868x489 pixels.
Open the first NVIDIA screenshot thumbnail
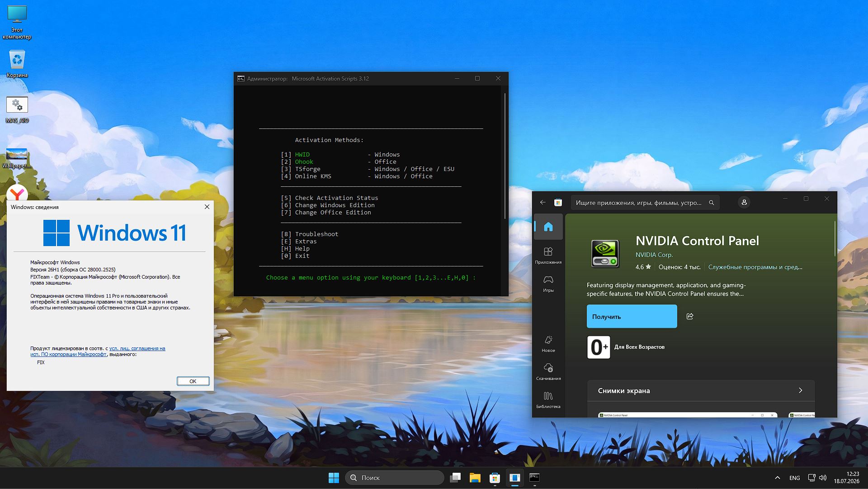click(x=687, y=415)
